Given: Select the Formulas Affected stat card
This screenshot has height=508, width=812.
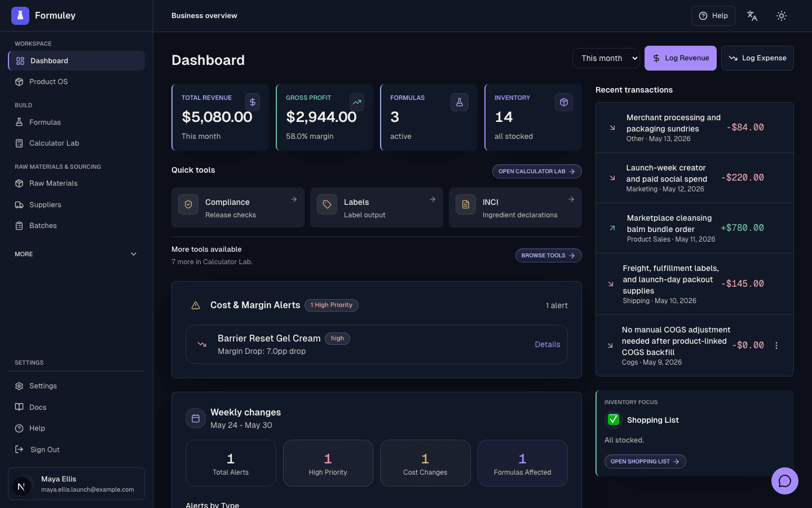Looking at the screenshot, I should [523, 463].
